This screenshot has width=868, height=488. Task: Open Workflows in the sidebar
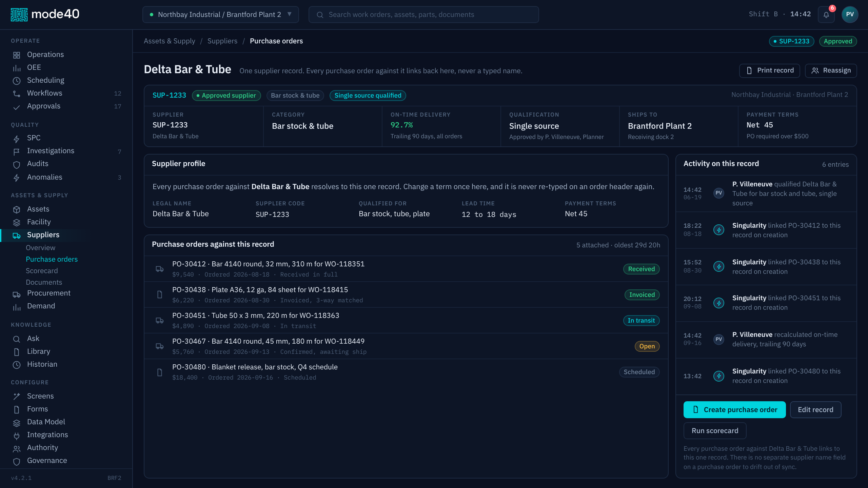(x=66, y=93)
